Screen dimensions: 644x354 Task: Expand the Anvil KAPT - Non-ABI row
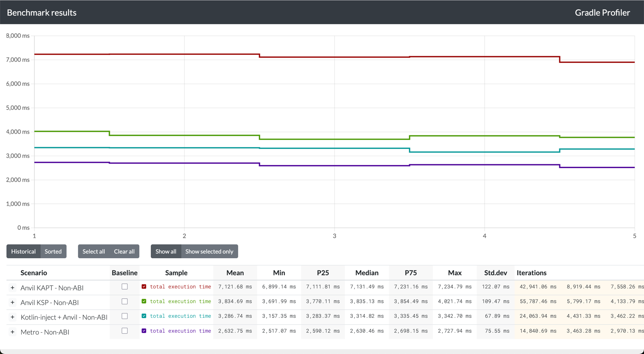[12, 288]
